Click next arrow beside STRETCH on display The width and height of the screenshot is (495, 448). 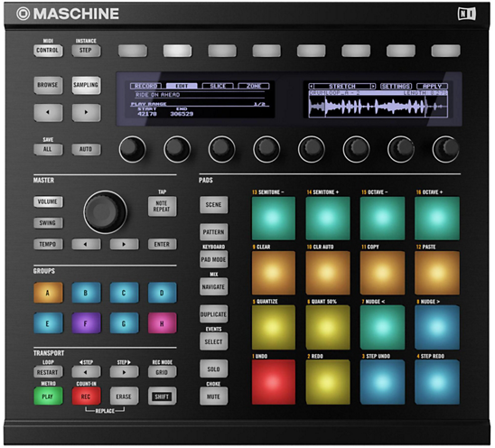click(373, 86)
